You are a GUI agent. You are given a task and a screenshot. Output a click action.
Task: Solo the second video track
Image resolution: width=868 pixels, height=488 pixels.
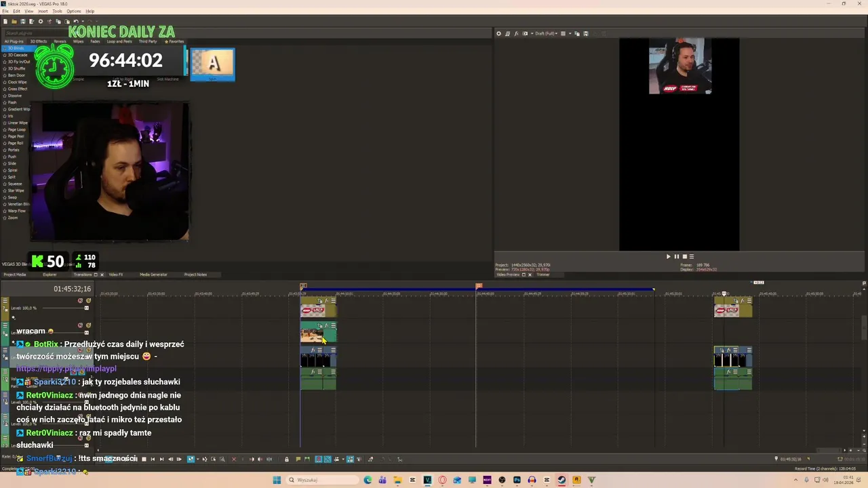[x=88, y=325]
